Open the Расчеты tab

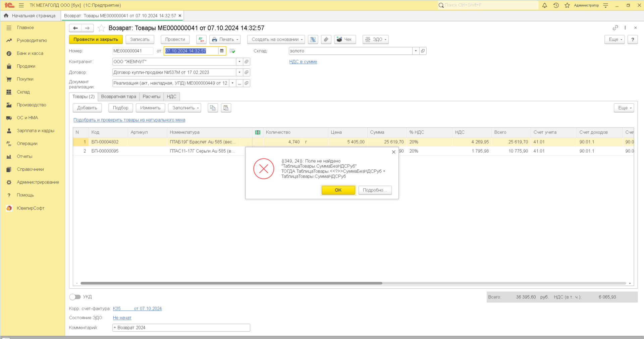151,97
